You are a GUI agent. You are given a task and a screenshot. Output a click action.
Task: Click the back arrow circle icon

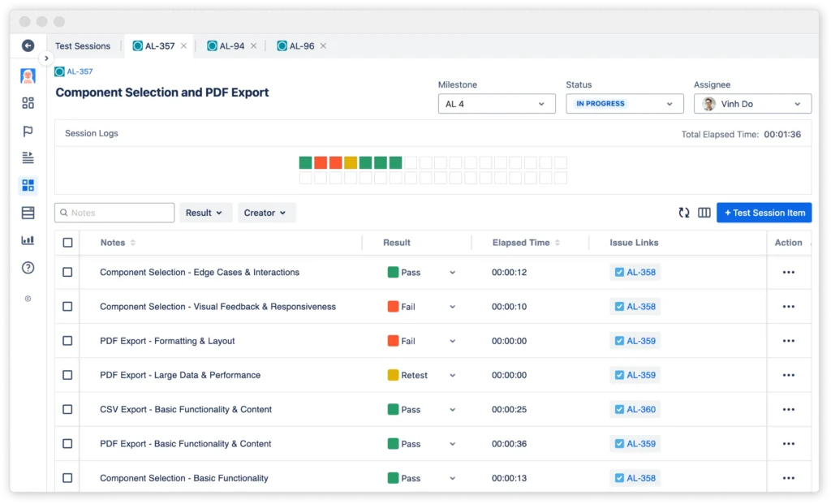tap(28, 46)
